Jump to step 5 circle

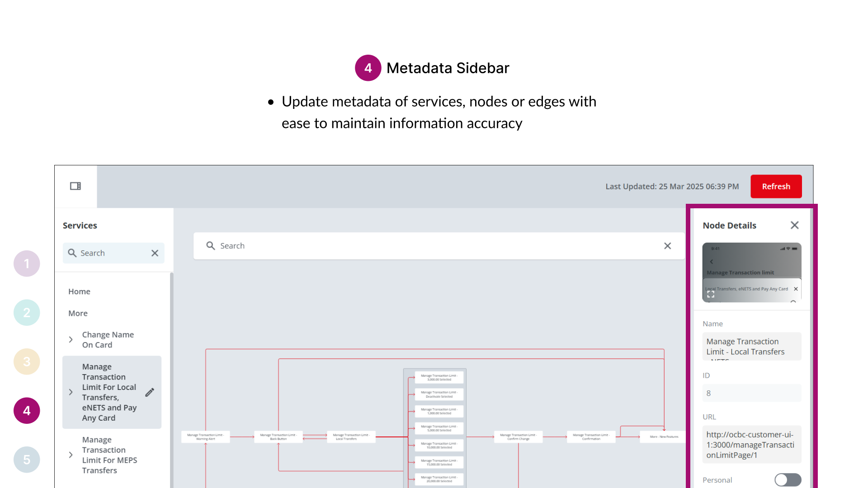(x=27, y=460)
